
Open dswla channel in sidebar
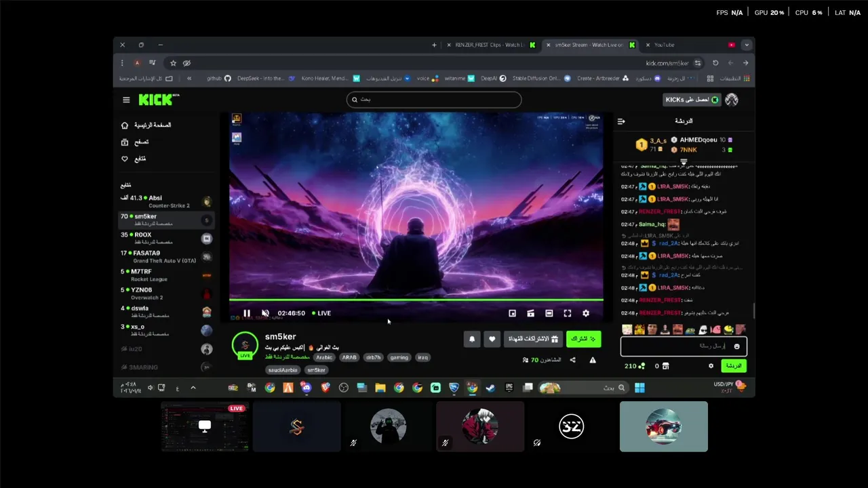point(166,311)
